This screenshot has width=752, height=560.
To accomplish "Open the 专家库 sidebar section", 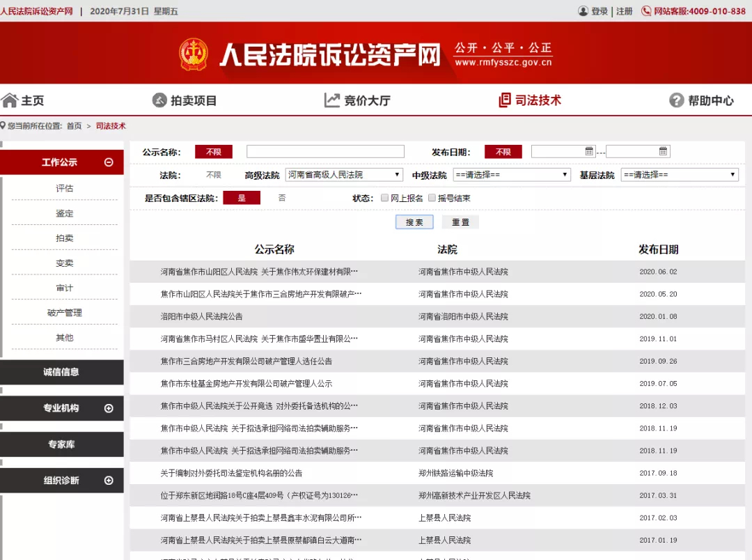I will point(62,444).
